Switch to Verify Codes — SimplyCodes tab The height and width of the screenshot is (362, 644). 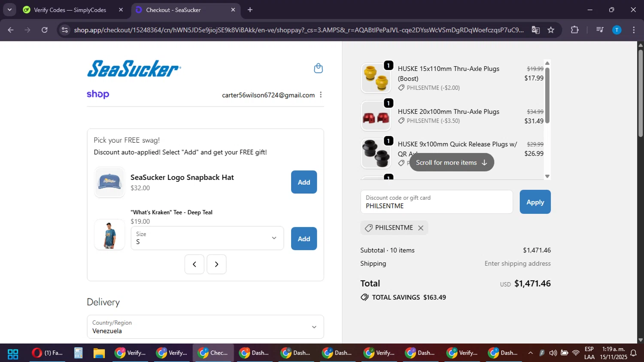(70, 10)
